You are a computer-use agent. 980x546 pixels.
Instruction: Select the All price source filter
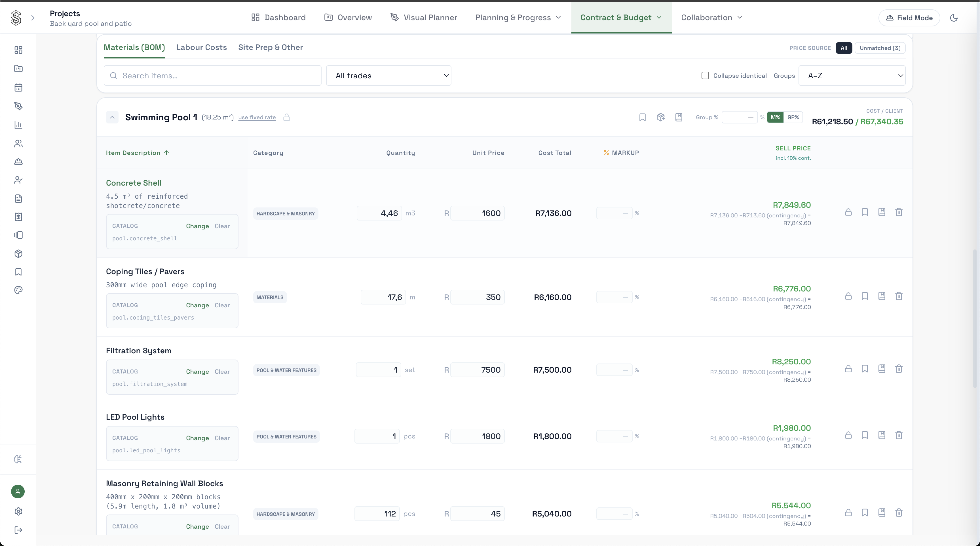(x=844, y=48)
